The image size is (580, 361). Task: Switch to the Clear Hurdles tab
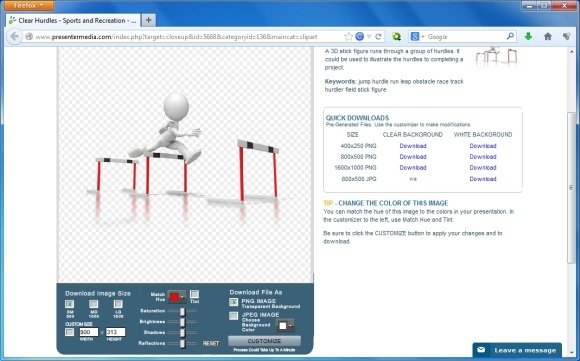point(73,21)
